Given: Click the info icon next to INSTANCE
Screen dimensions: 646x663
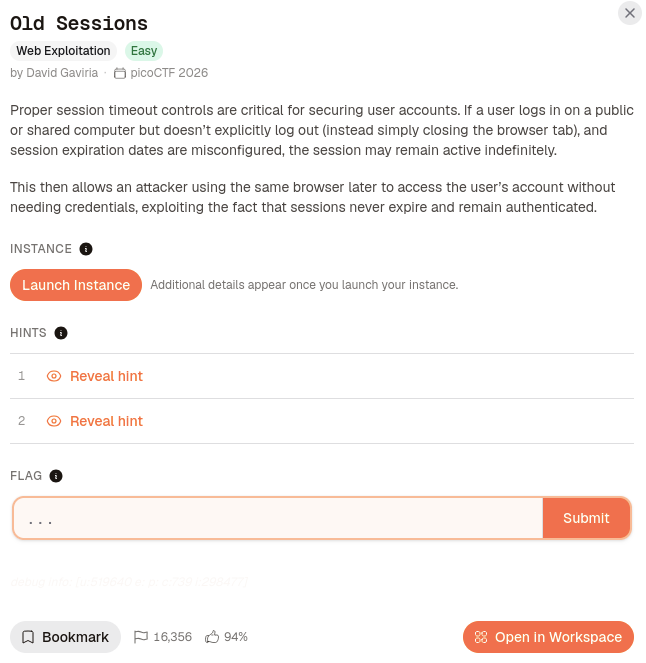Looking at the screenshot, I should click(86, 249).
